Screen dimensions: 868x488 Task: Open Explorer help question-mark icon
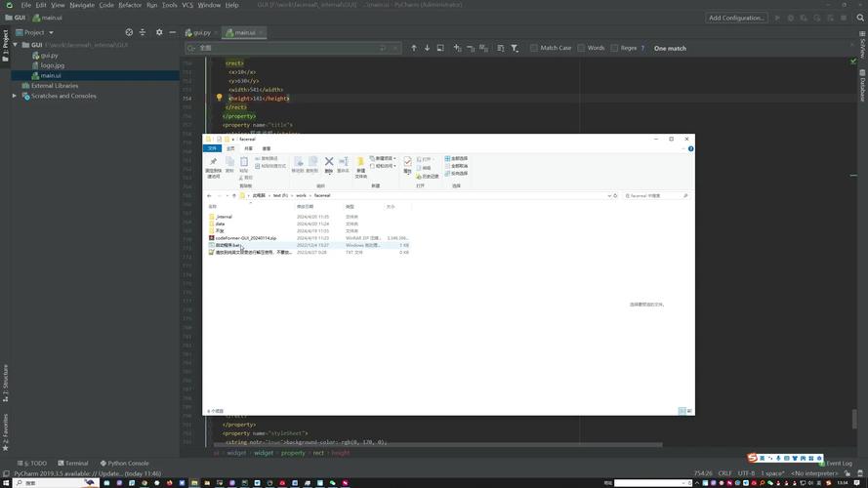coord(691,148)
